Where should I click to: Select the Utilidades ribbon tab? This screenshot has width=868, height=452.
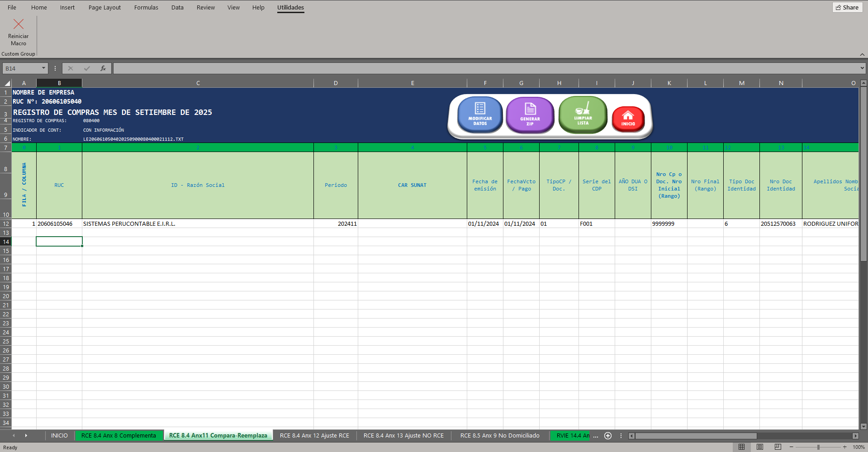tap(290, 7)
